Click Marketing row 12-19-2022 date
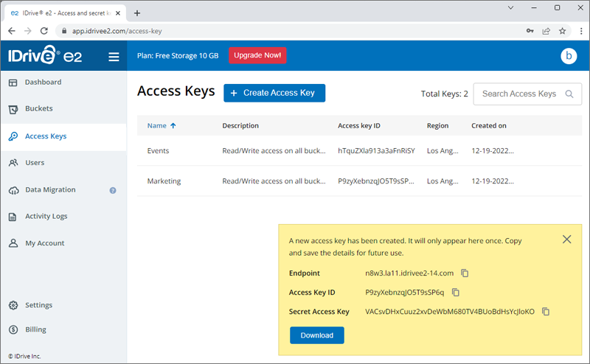The image size is (590, 364). point(493,181)
